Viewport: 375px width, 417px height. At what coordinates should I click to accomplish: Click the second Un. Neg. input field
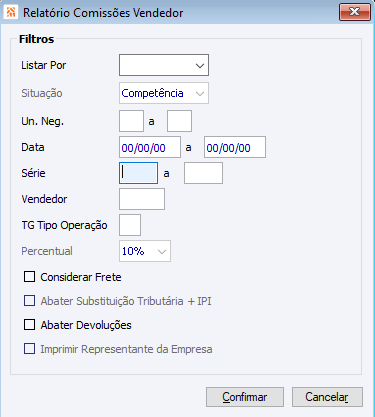tap(179, 121)
